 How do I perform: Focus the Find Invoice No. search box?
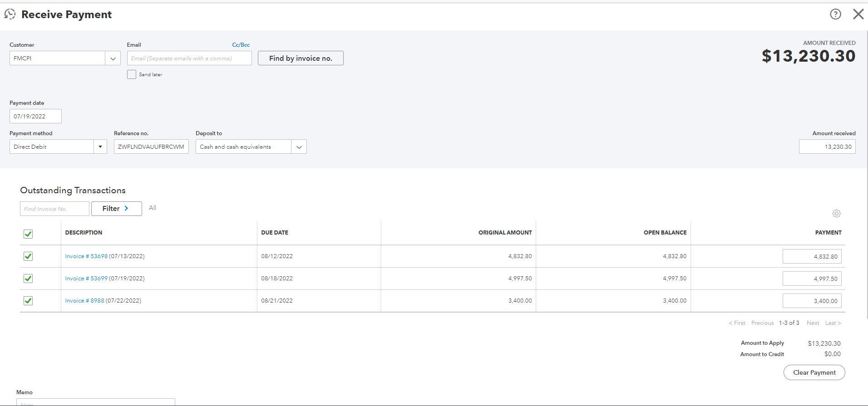[54, 209]
